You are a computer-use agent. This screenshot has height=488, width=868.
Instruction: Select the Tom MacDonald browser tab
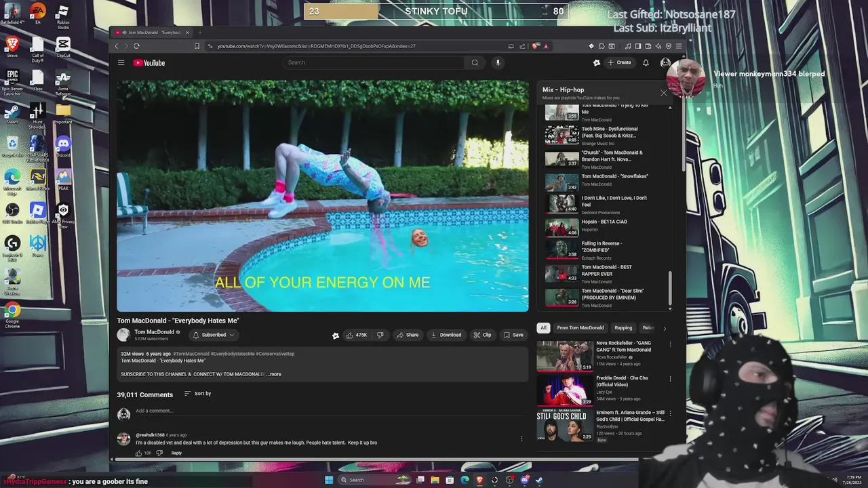[x=153, y=33]
